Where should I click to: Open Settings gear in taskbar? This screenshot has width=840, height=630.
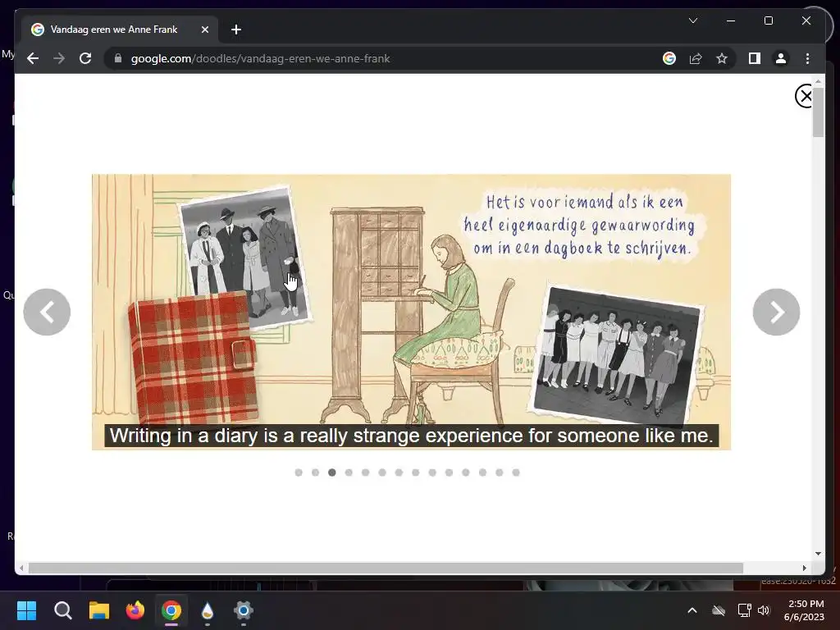[x=243, y=610]
